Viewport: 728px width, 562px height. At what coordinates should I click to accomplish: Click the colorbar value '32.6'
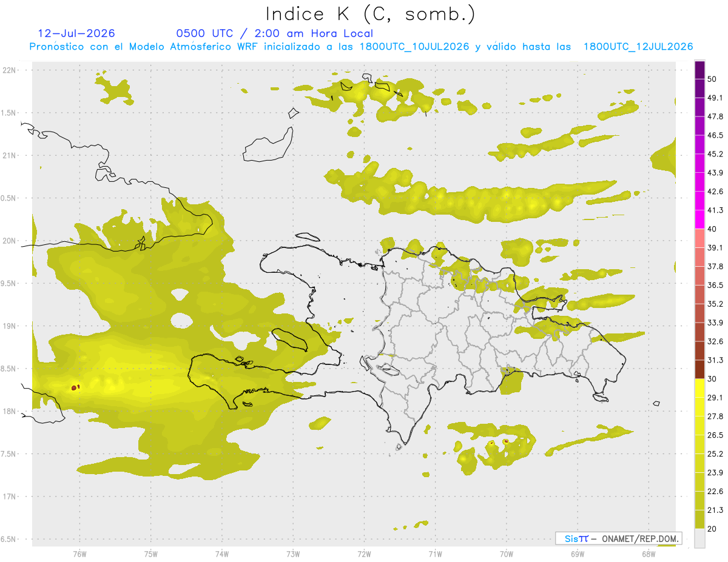click(x=715, y=341)
